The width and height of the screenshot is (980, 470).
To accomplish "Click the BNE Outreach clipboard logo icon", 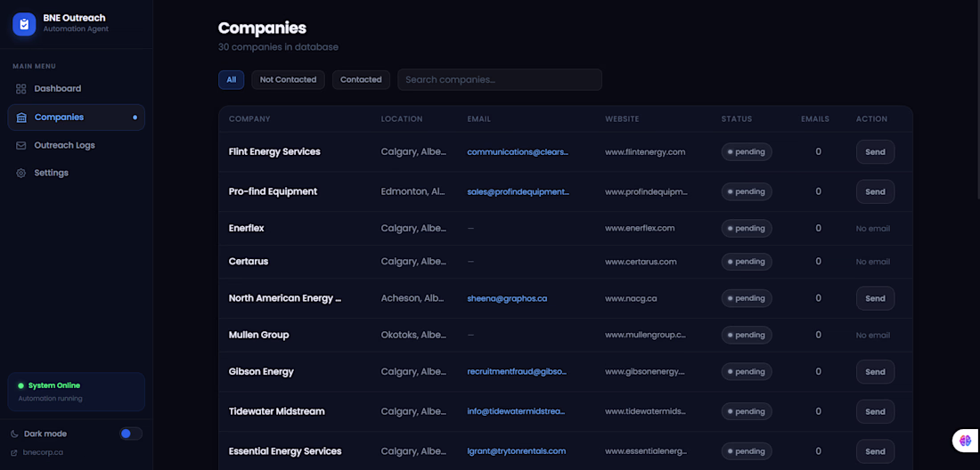I will [24, 24].
